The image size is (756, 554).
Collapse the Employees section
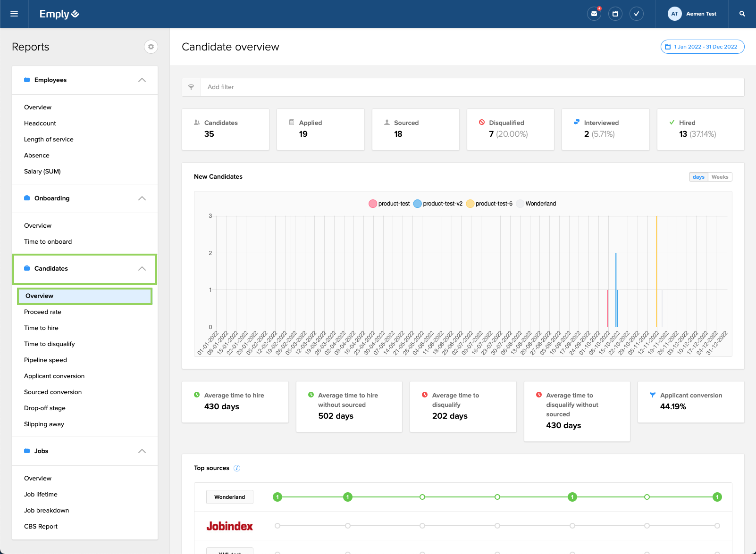(x=142, y=80)
